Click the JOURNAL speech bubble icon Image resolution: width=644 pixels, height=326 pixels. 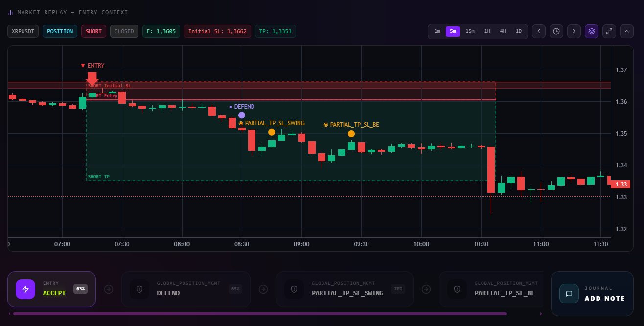(x=569, y=294)
